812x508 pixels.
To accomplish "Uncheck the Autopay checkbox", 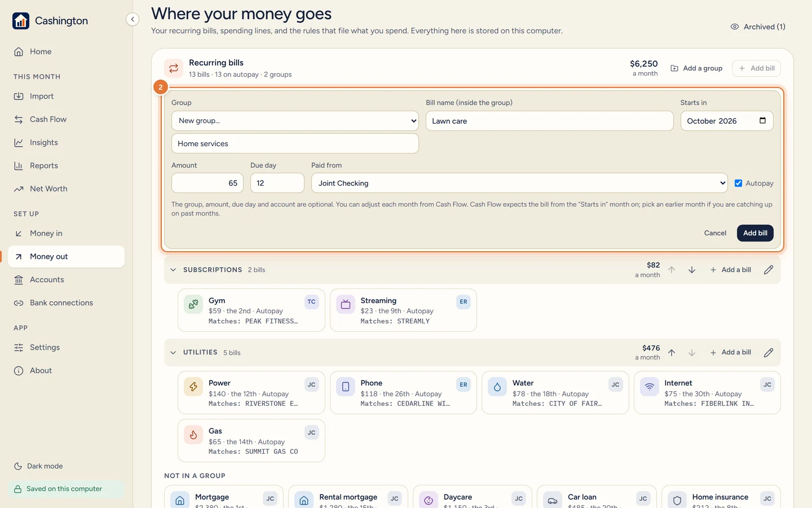I will click(x=738, y=183).
